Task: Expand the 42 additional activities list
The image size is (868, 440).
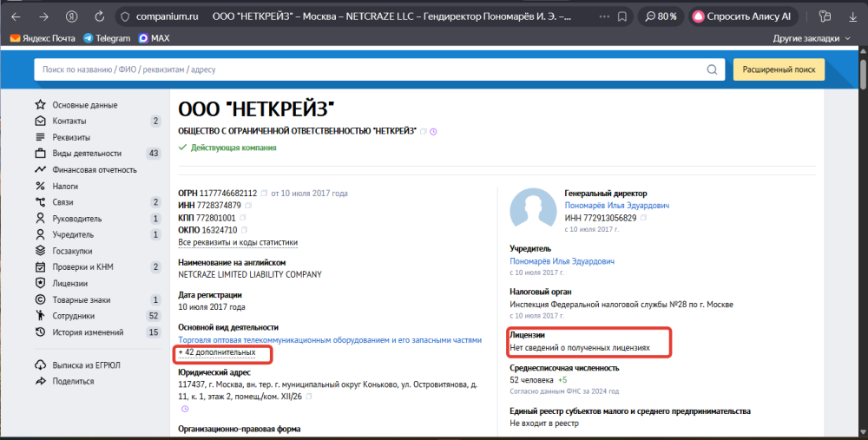Action: (217, 352)
